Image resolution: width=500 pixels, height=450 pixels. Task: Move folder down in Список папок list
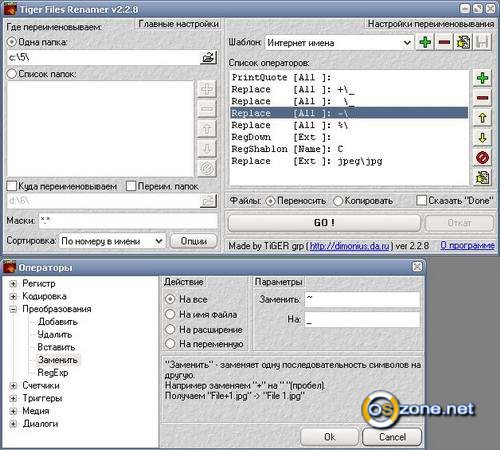click(x=207, y=148)
